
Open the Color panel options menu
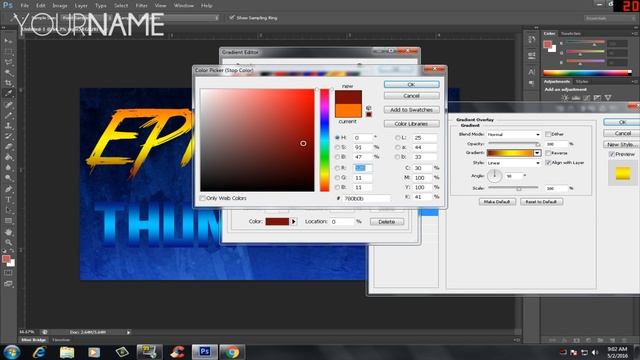pyautogui.click(x=634, y=33)
